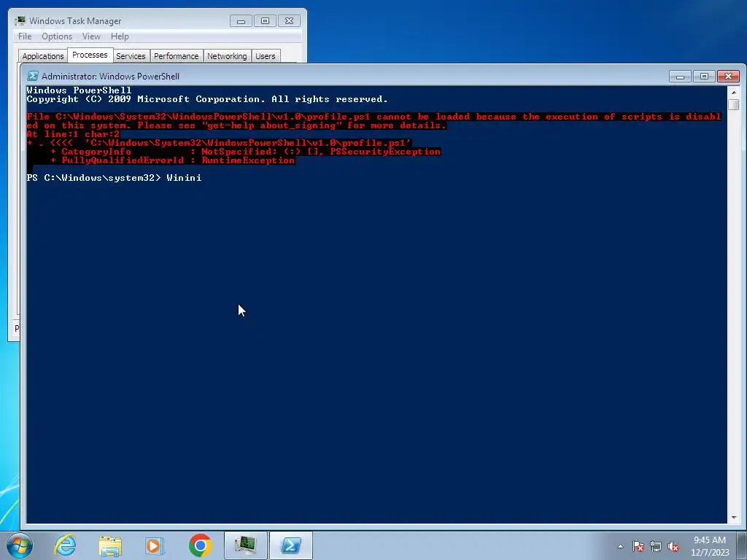747x560 pixels.
Task: Minimize the PowerShell window
Action: [x=680, y=76]
